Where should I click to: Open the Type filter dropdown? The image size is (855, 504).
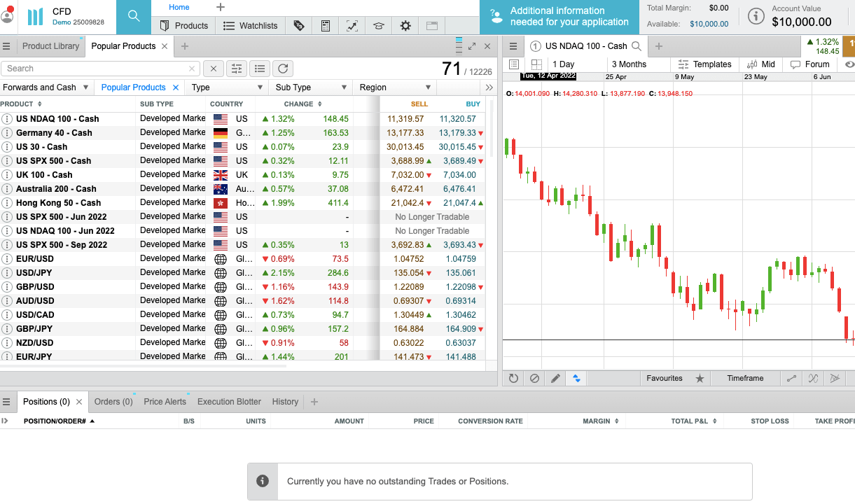(226, 87)
